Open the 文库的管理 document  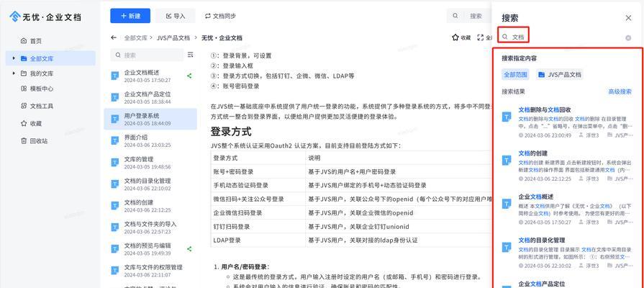click(x=150, y=162)
